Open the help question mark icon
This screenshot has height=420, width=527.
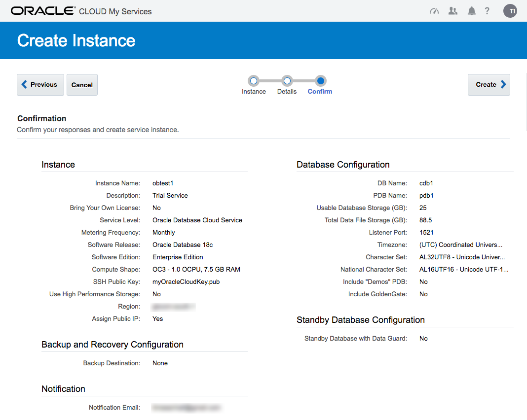487,11
